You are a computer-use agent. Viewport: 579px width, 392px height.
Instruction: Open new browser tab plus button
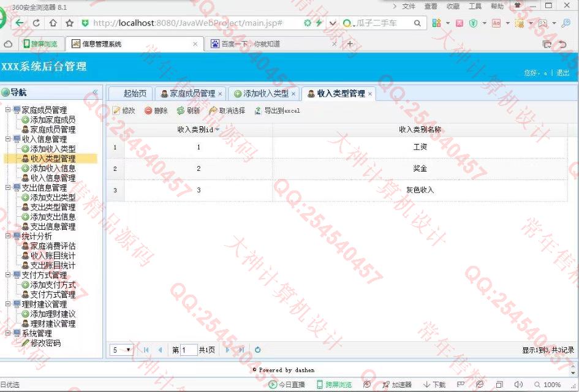[350, 44]
